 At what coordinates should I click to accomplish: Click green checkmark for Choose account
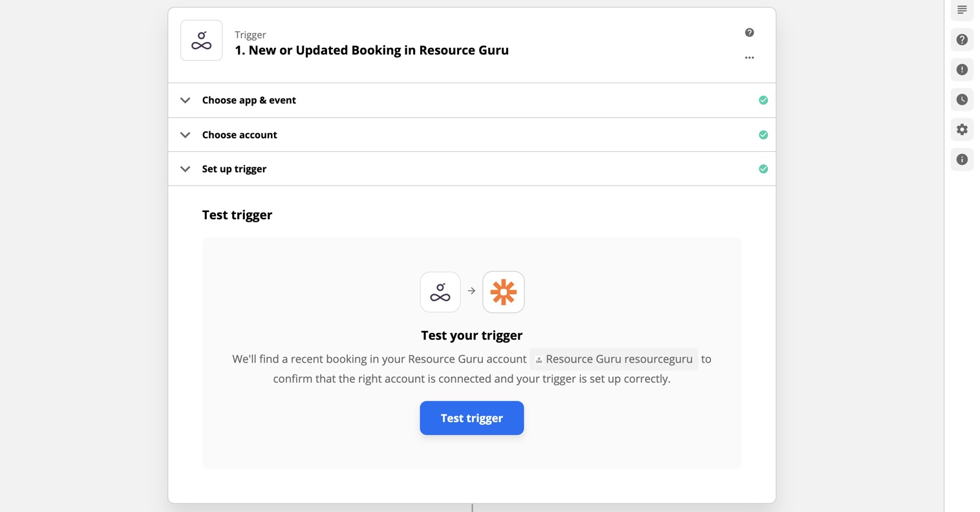point(763,135)
